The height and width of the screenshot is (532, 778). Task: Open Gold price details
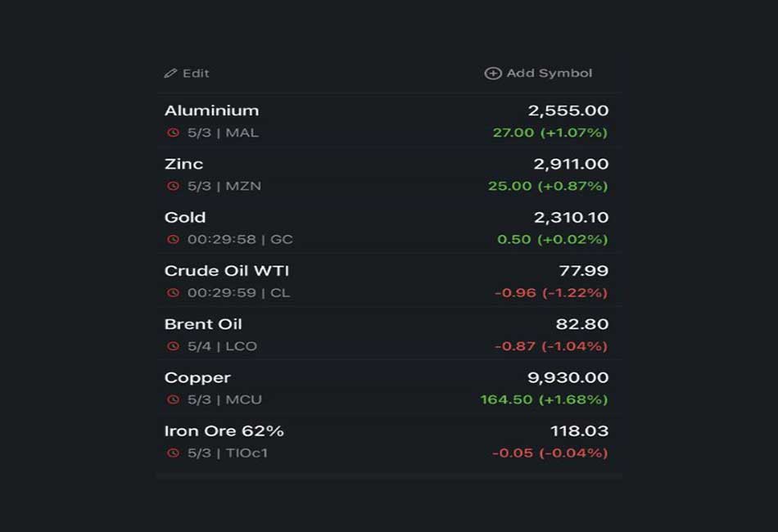coord(389,228)
